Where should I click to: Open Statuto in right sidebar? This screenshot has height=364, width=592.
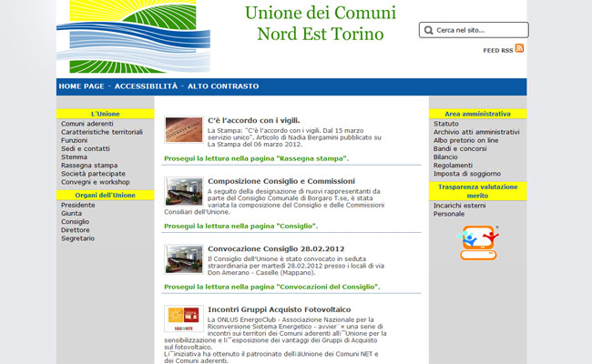tap(446, 124)
